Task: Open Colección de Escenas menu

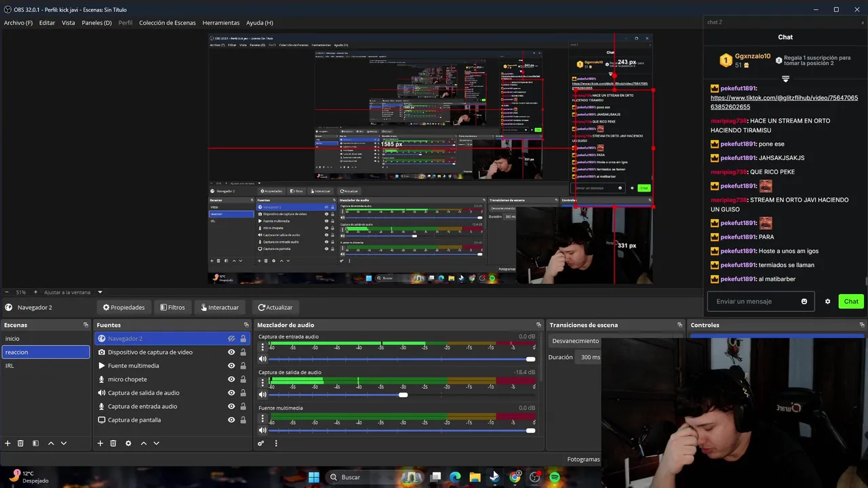Action: tap(167, 22)
